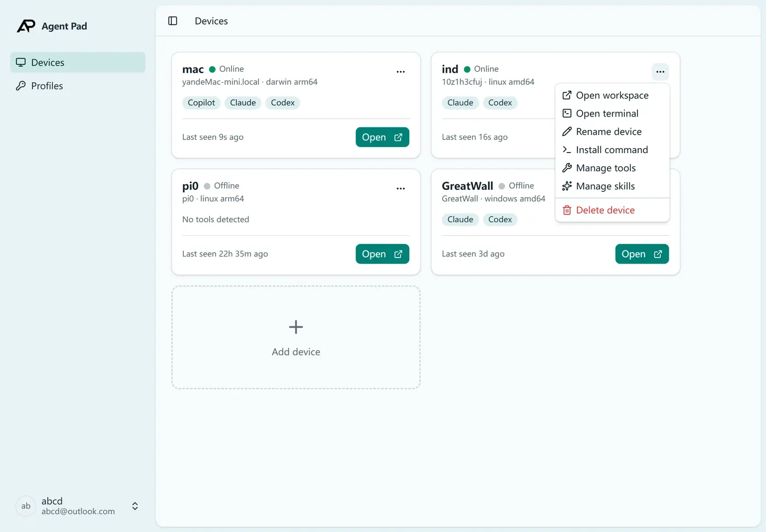
Task: Click the Agent Pad app title
Action: coord(64,26)
